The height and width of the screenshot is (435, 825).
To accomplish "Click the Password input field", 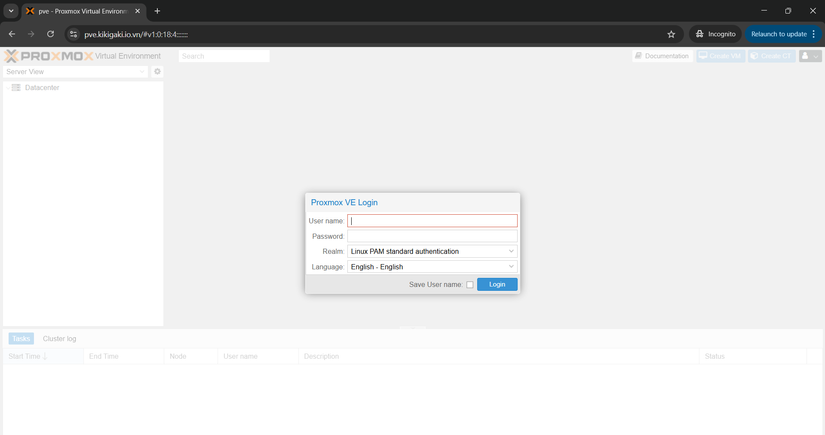I will (432, 236).
